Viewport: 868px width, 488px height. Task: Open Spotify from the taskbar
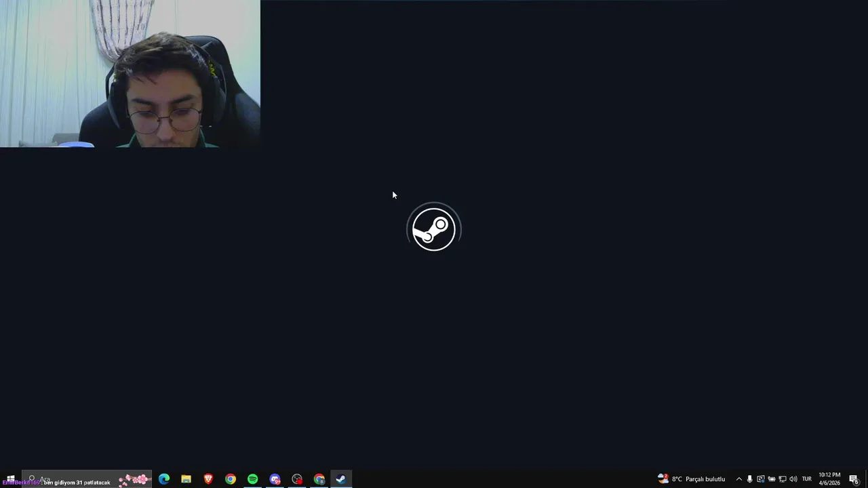[x=252, y=479]
